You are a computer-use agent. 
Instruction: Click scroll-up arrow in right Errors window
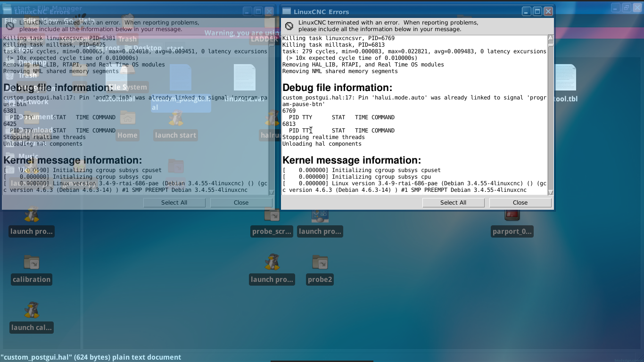[x=551, y=38]
